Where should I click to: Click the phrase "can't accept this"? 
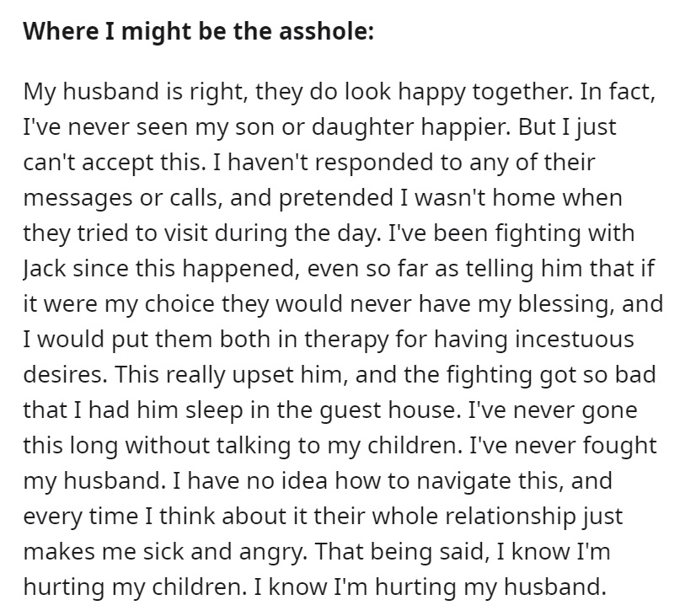tap(113, 163)
